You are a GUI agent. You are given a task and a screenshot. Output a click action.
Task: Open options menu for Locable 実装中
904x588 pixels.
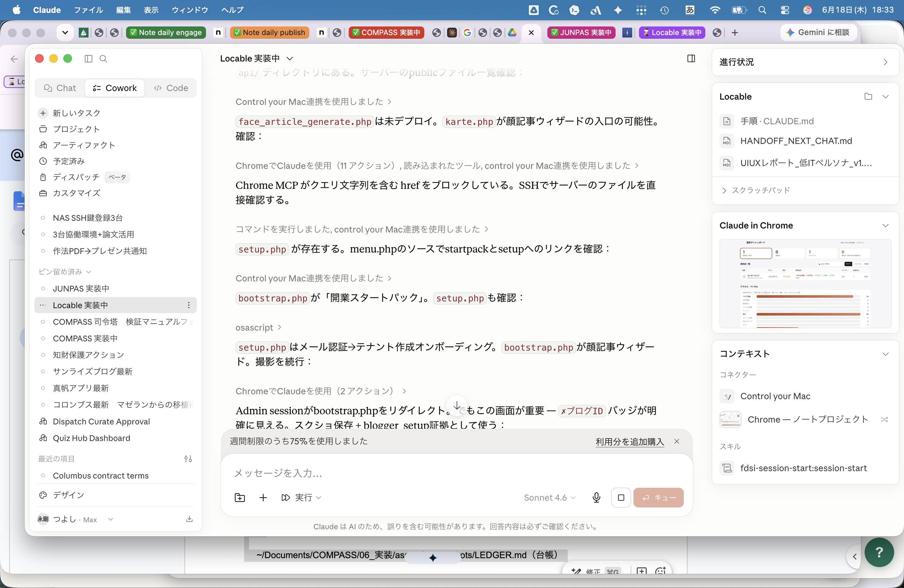click(189, 305)
